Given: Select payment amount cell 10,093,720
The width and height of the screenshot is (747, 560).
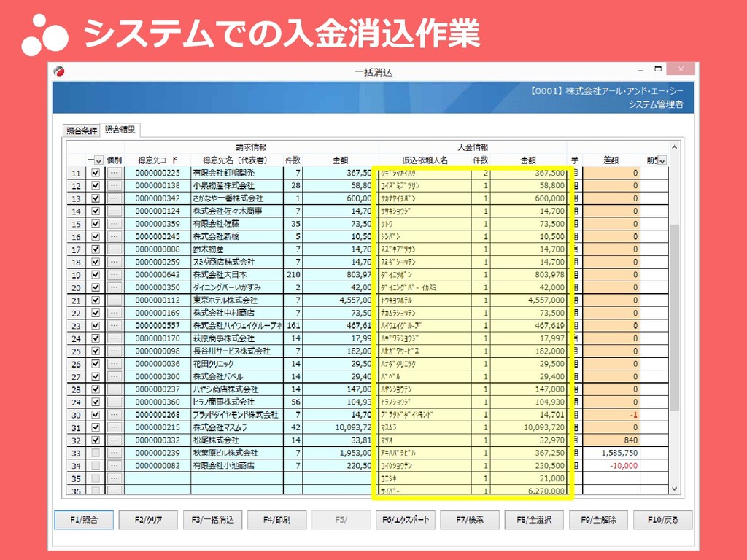Looking at the screenshot, I should point(528,427).
